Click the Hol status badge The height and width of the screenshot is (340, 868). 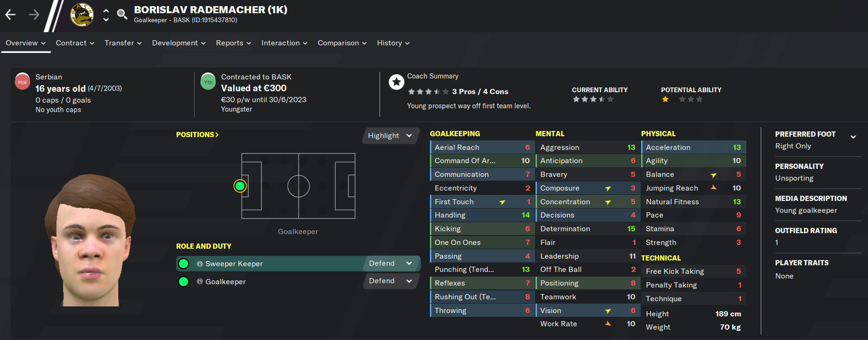[22, 82]
